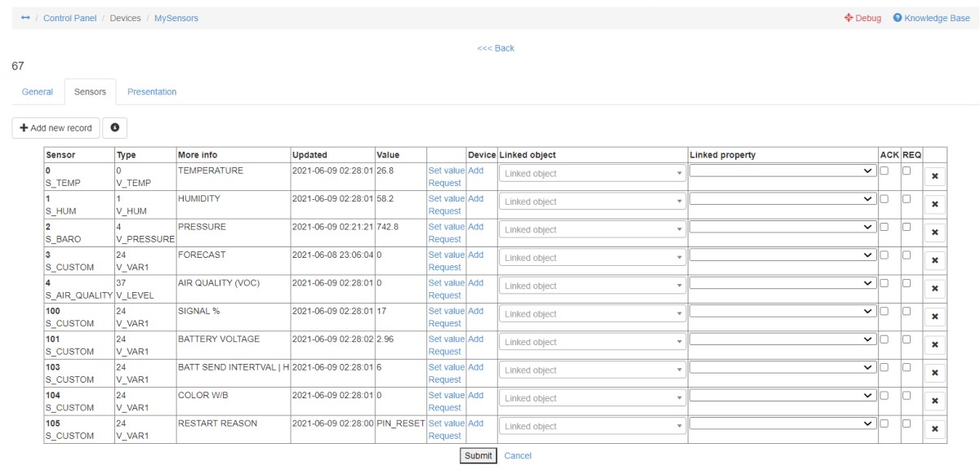Open Linked object dropdown for SIGNAL % row
Viewport: 980px width, 470px height.
click(593, 314)
